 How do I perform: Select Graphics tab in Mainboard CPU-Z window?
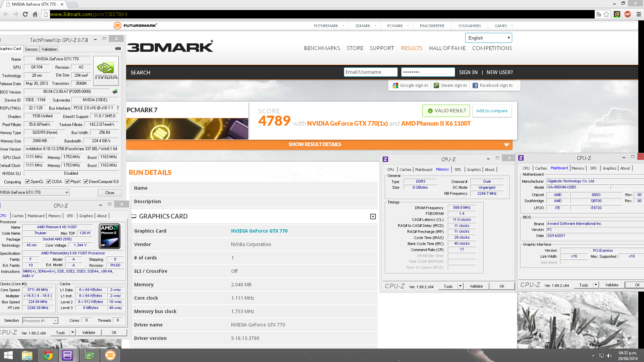coord(609,168)
